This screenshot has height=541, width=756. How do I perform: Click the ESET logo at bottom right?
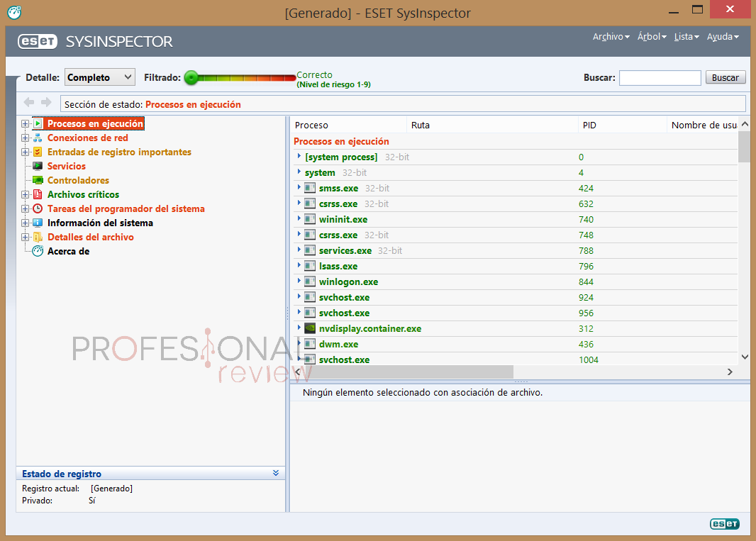tap(725, 524)
